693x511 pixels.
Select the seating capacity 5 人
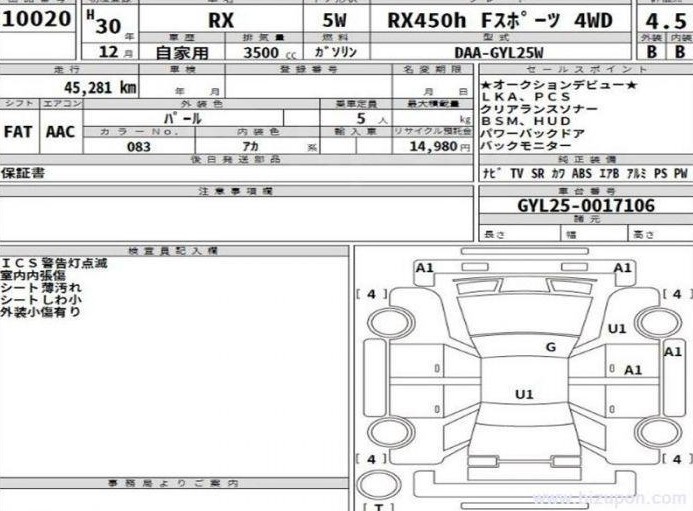coord(372,118)
